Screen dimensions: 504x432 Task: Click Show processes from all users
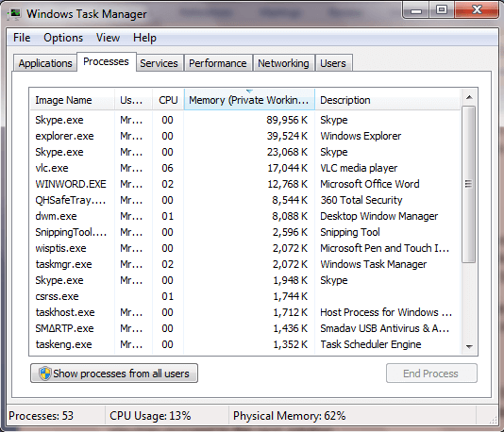coord(114,374)
